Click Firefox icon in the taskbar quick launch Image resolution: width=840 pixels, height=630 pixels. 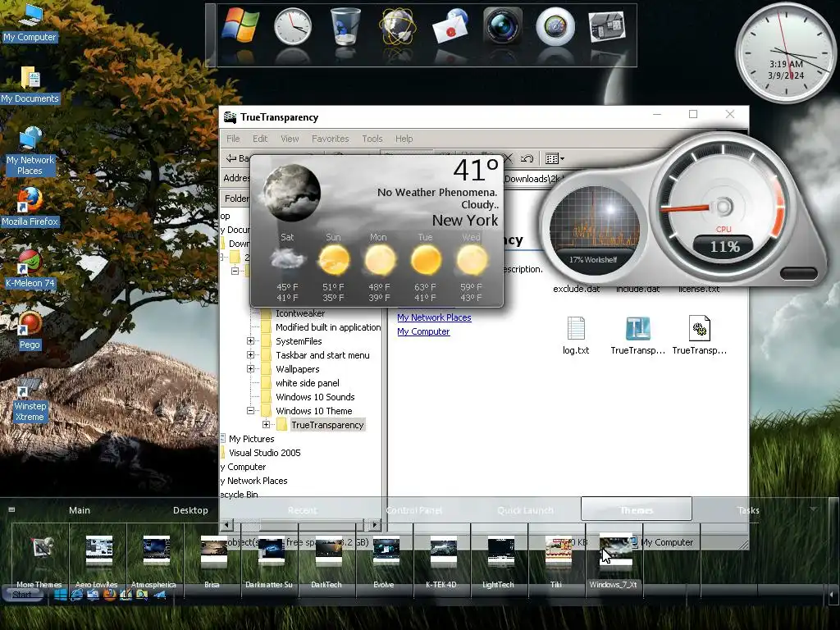[109, 595]
